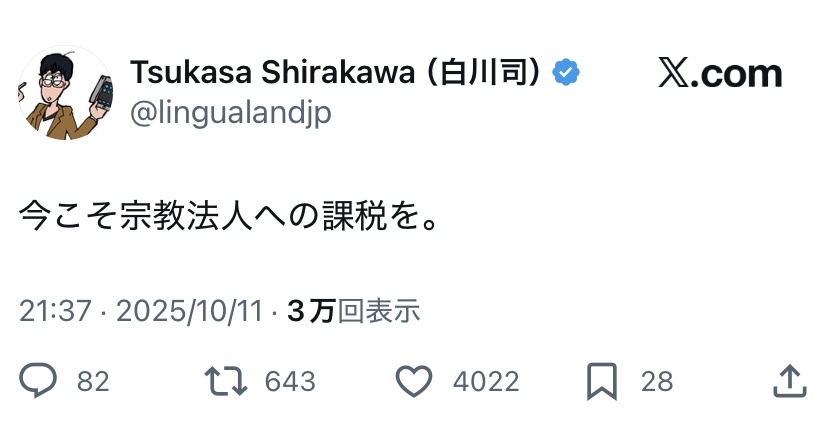Bookmark this post with the bookmark icon
The image size is (828, 438).
click(x=602, y=381)
